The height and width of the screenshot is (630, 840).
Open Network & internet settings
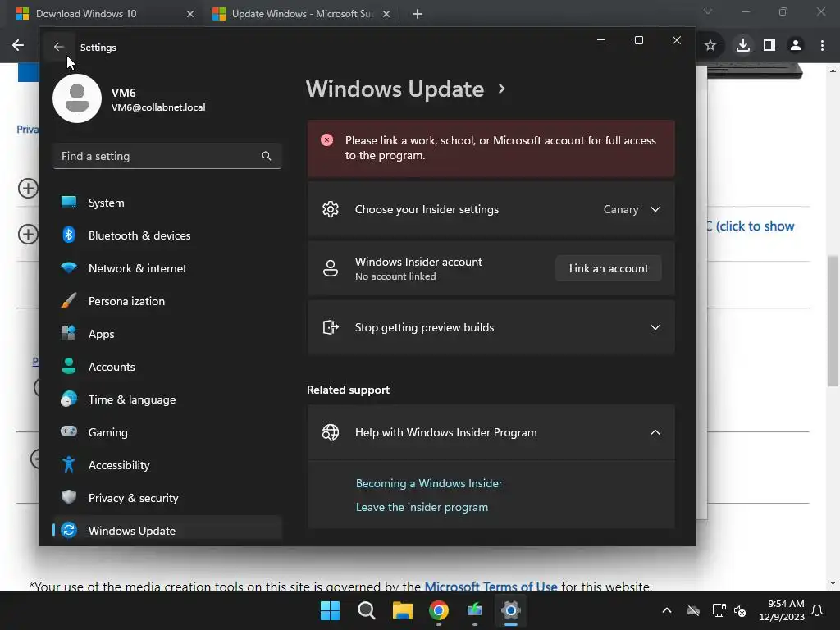pos(167,268)
